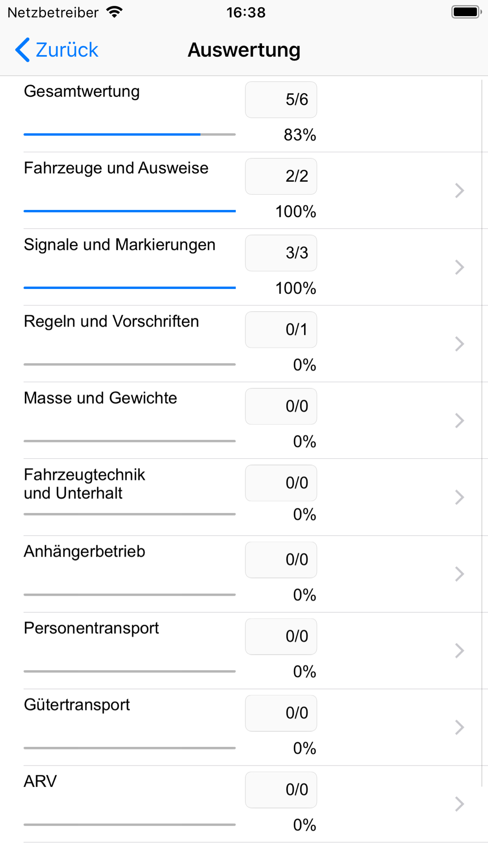Expand Signale und Markierungen chevron
The image size is (488, 868).
tap(459, 267)
